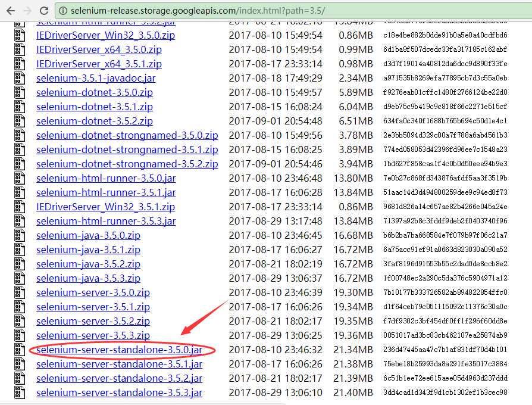Download selenium-dotnet-3.5.0.zip

pyautogui.click(x=95, y=92)
